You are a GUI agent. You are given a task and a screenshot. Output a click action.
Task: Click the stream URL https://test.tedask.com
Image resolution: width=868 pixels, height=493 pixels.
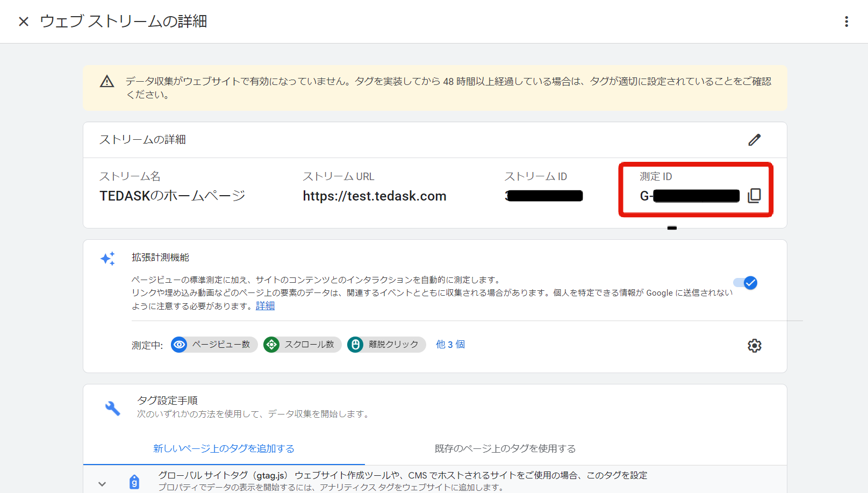tap(374, 196)
